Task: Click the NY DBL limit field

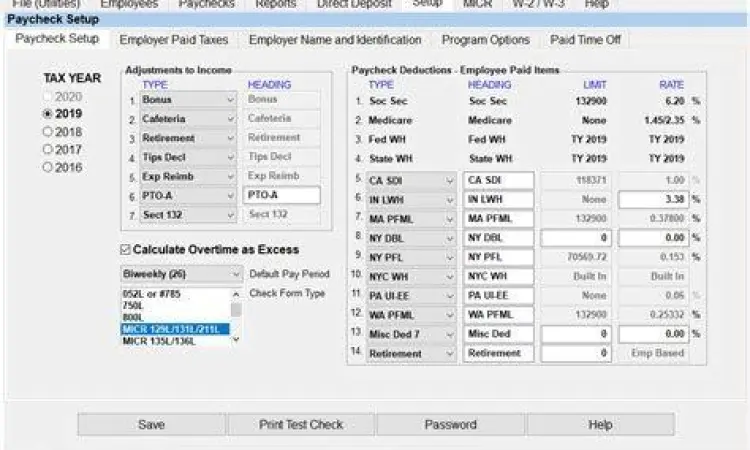Action: [576, 238]
